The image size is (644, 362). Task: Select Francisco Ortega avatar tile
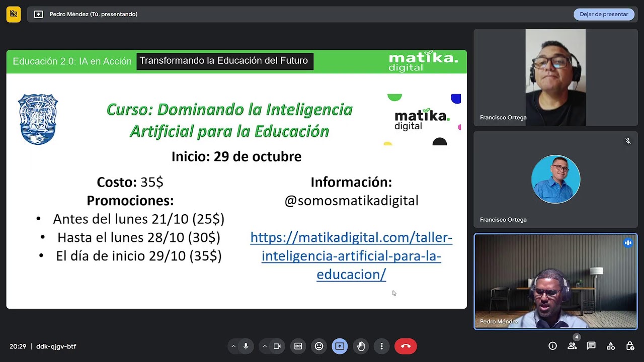pyautogui.click(x=555, y=179)
